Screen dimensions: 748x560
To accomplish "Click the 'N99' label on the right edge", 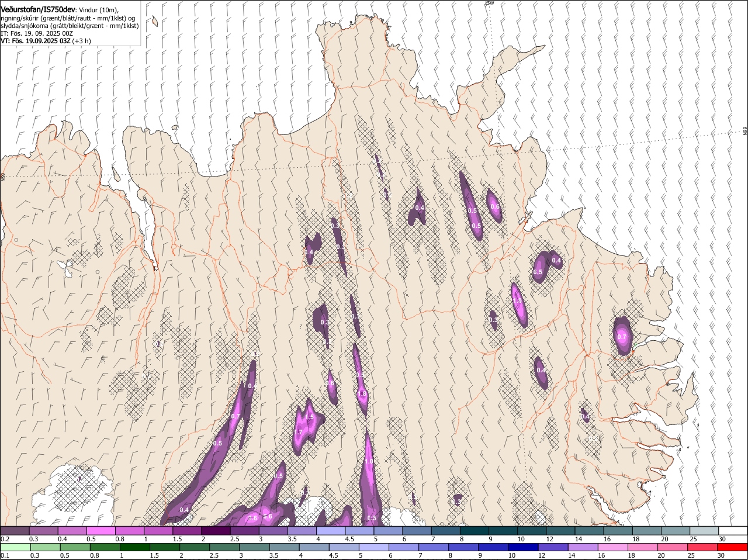I will pyautogui.click(x=745, y=132).
